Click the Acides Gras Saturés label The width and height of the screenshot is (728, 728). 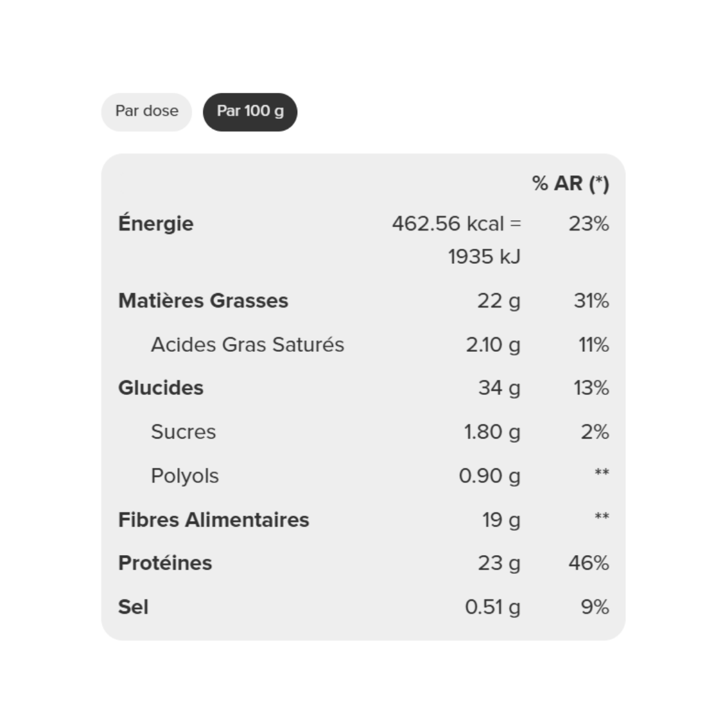pyautogui.click(x=248, y=345)
